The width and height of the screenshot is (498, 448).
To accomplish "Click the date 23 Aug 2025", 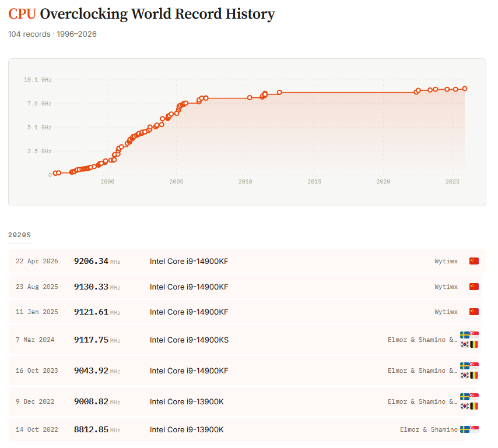I will click(x=37, y=287).
